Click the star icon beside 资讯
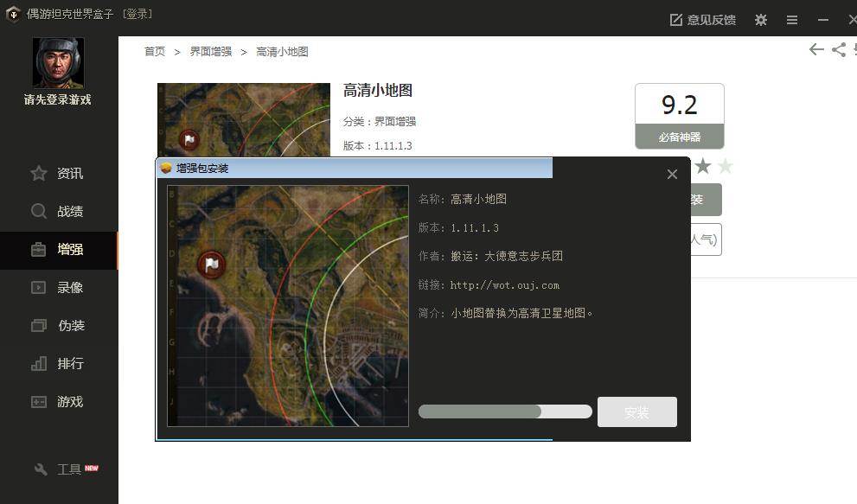The height and width of the screenshot is (504, 857). coord(39,173)
